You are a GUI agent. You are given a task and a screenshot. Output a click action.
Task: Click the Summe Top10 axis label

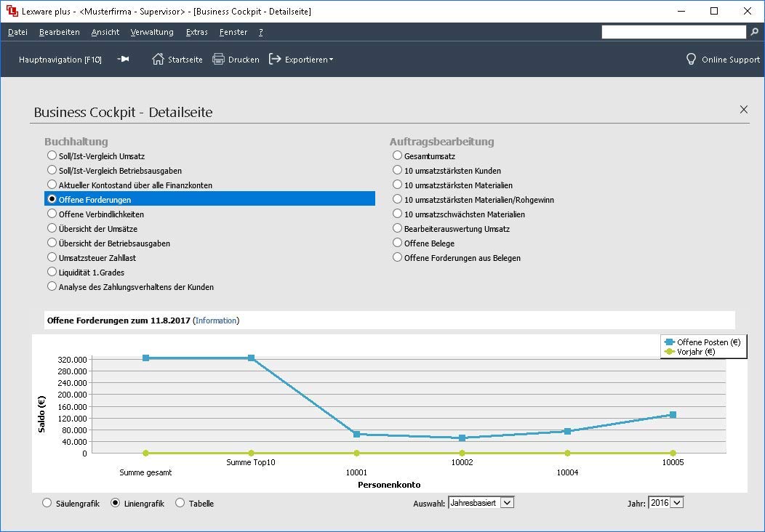251,462
